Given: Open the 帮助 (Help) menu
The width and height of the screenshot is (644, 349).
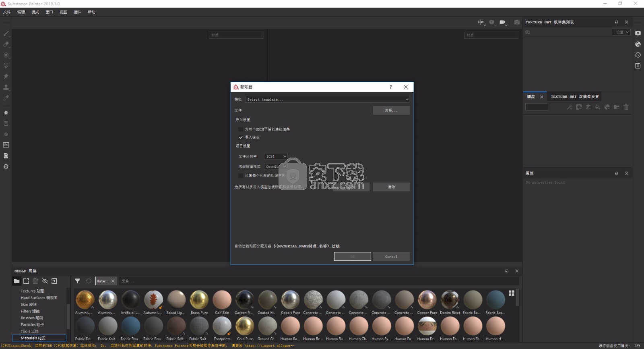Looking at the screenshot, I should tap(91, 12).
